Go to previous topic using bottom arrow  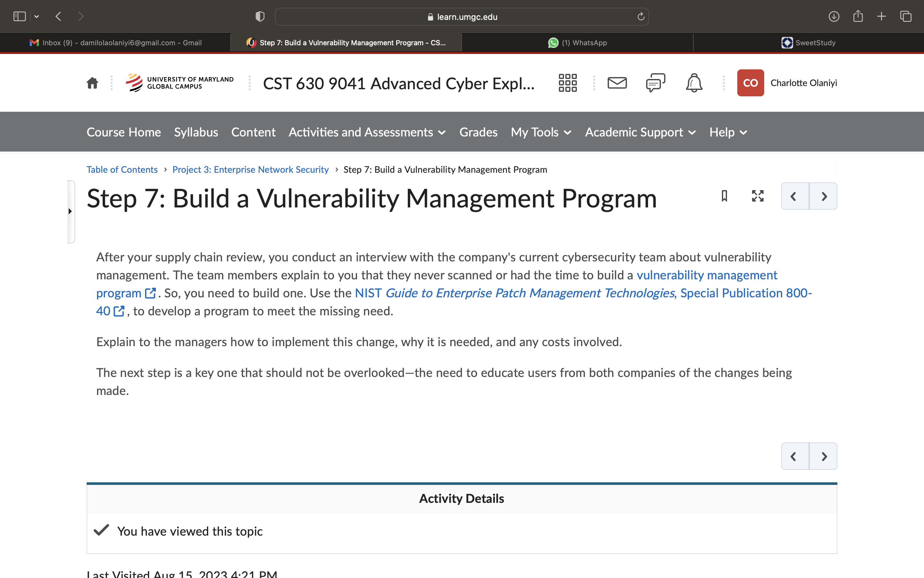(795, 456)
